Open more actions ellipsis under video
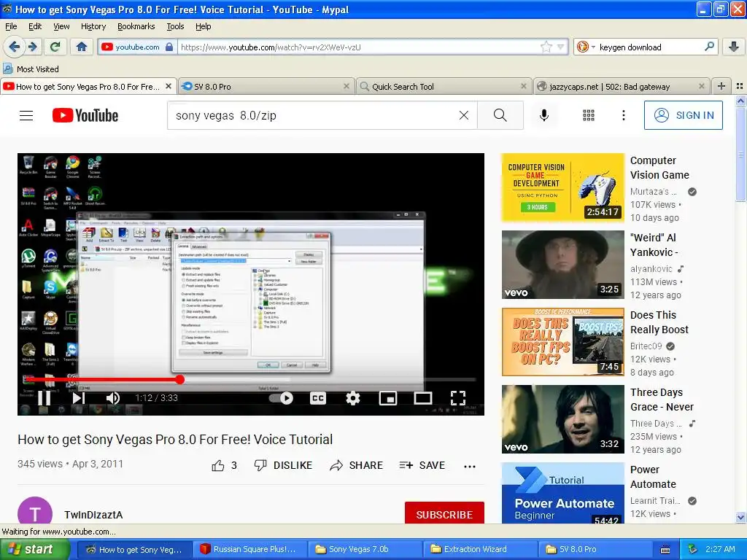The width and height of the screenshot is (747, 560). (x=470, y=466)
